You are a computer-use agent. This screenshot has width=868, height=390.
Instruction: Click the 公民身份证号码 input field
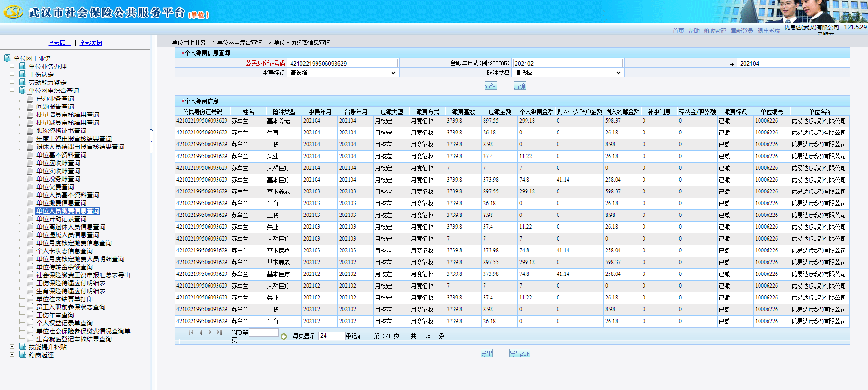(x=343, y=63)
